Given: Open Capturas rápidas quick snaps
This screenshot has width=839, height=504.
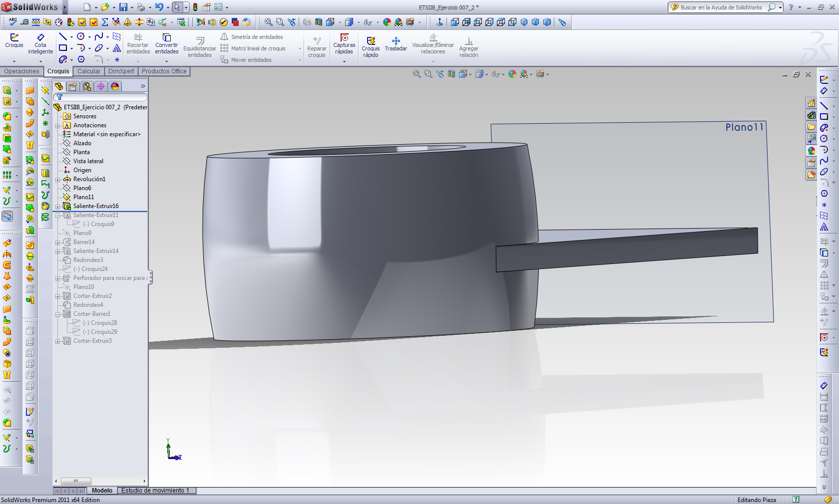Looking at the screenshot, I should (x=344, y=44).
